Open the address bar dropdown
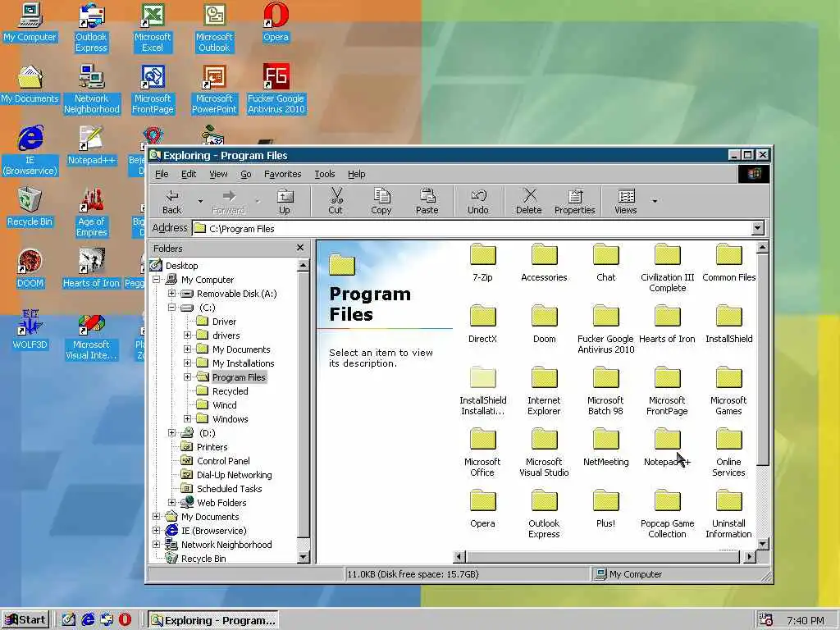The image size is (840, 630). click(757, 228)
